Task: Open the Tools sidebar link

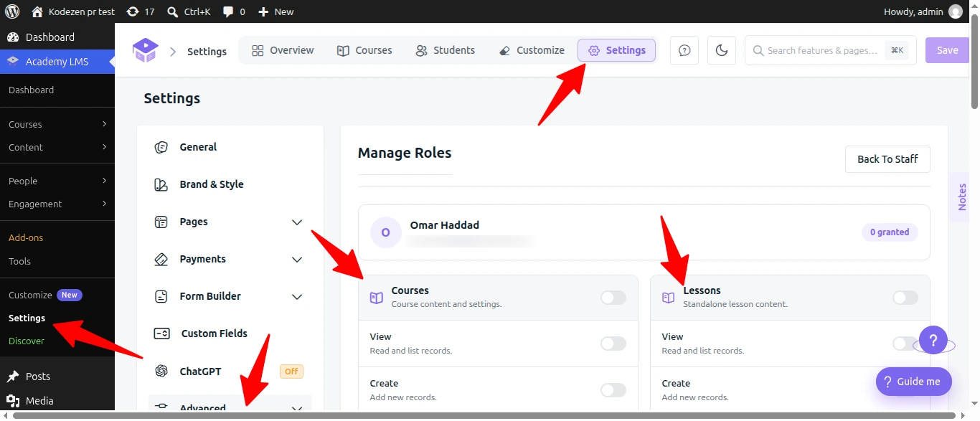Action: tap(19, 261)
